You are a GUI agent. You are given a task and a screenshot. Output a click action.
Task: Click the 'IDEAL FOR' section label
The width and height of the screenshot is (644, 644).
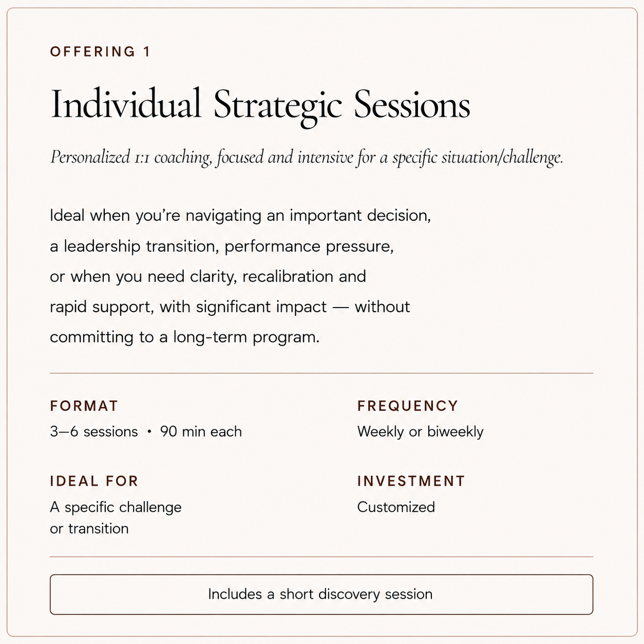(94, 481)
